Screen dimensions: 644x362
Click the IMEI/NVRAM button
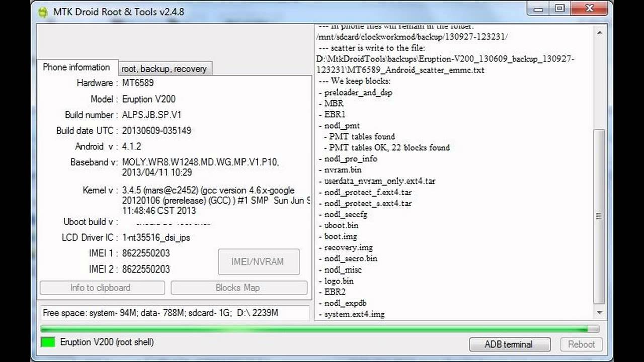pos(259,261)
